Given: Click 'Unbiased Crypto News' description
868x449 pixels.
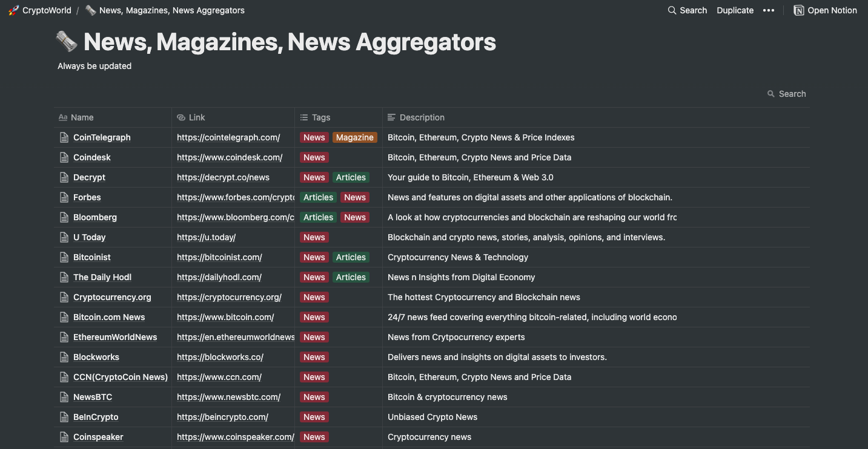Looking at the screenshot, I should click(432, 417).
